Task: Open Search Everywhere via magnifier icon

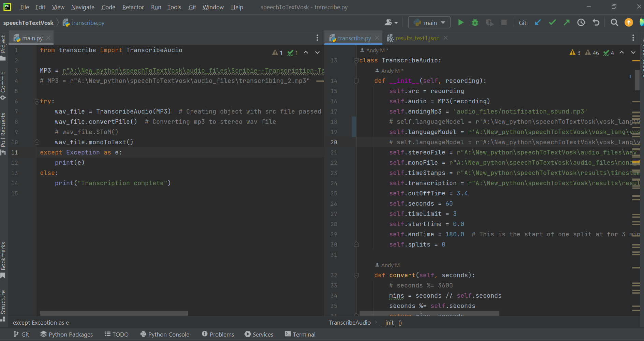Action: [x=614, y=23]
